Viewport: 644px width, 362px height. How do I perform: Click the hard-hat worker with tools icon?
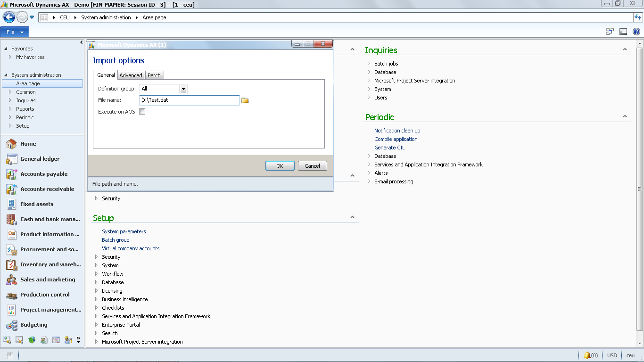68,339
